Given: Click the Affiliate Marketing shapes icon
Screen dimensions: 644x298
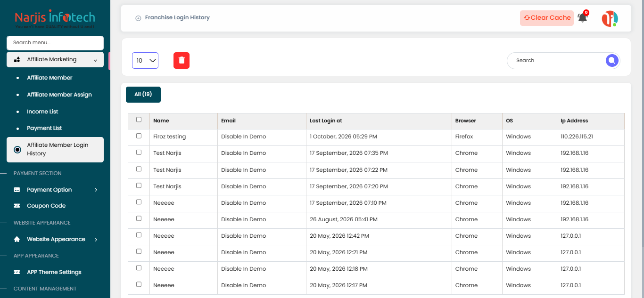Looking at the screenshot, I should [x=17, y=60].
